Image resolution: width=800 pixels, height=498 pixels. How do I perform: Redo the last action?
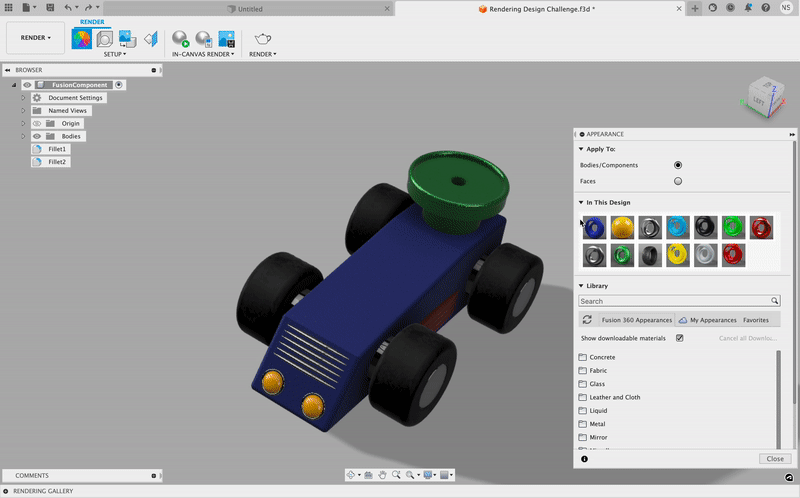click(88, 8)
